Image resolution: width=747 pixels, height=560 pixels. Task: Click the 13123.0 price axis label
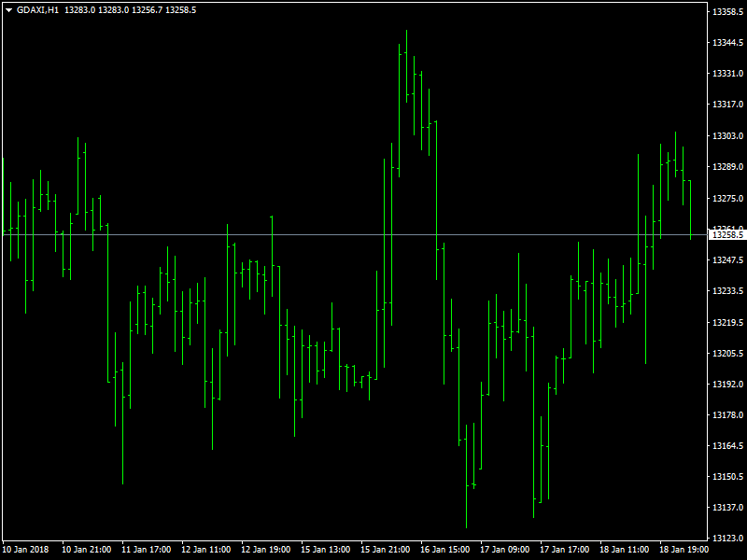tap(727, 539)
